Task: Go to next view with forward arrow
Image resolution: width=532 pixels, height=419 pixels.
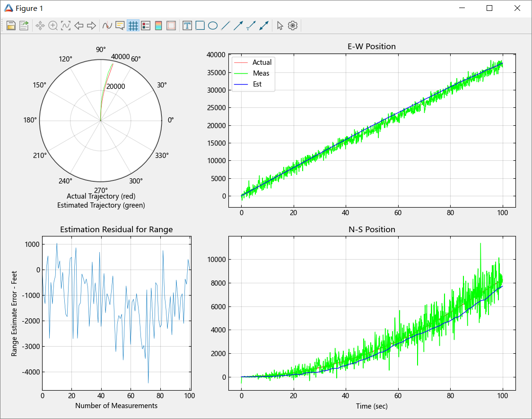Action: (91, 26)
